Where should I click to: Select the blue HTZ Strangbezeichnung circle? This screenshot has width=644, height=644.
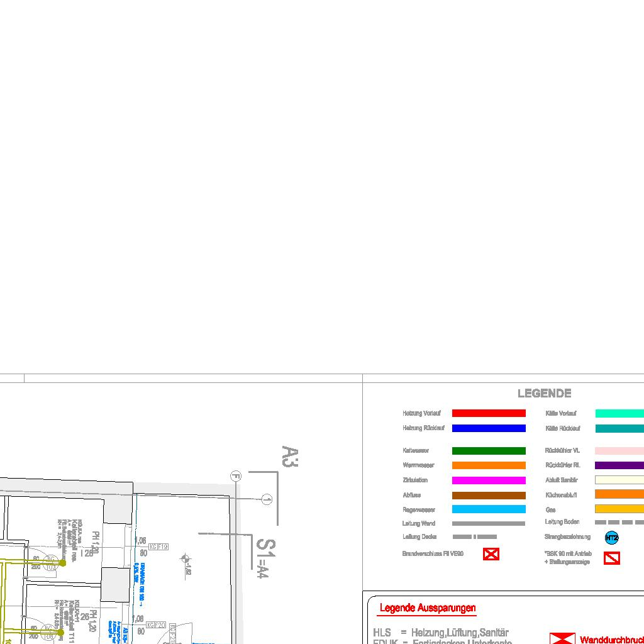click(611, 538)
